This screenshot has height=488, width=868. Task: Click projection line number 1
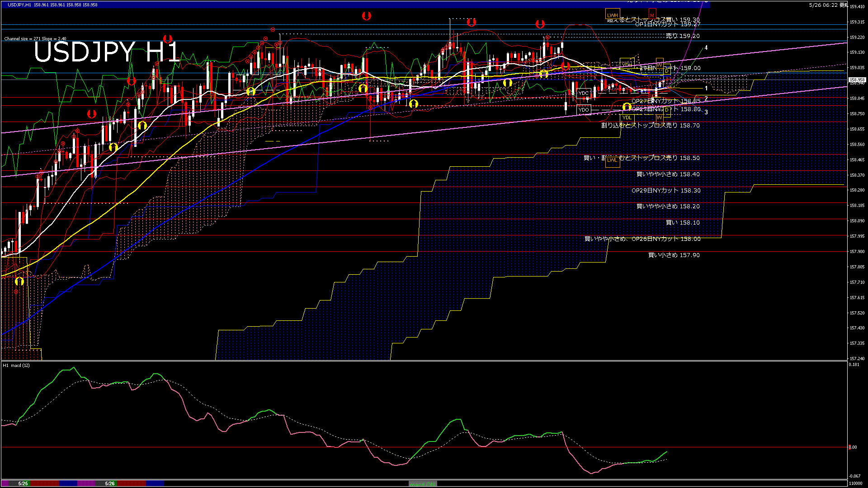[x=706, y=89]
